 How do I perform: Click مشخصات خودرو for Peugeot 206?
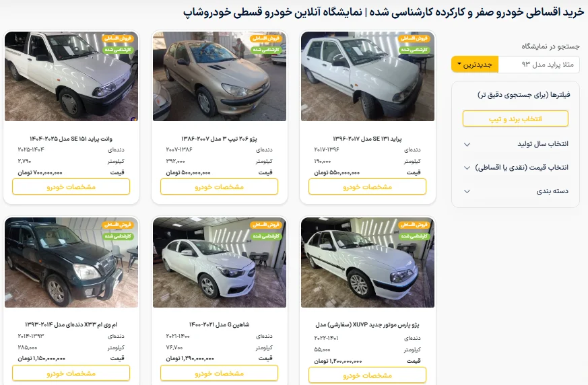(220, 186)
